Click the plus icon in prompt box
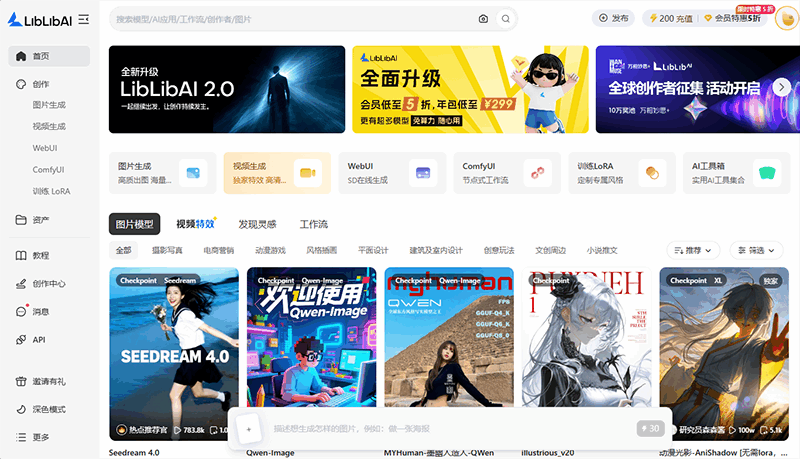 point(249,428)
